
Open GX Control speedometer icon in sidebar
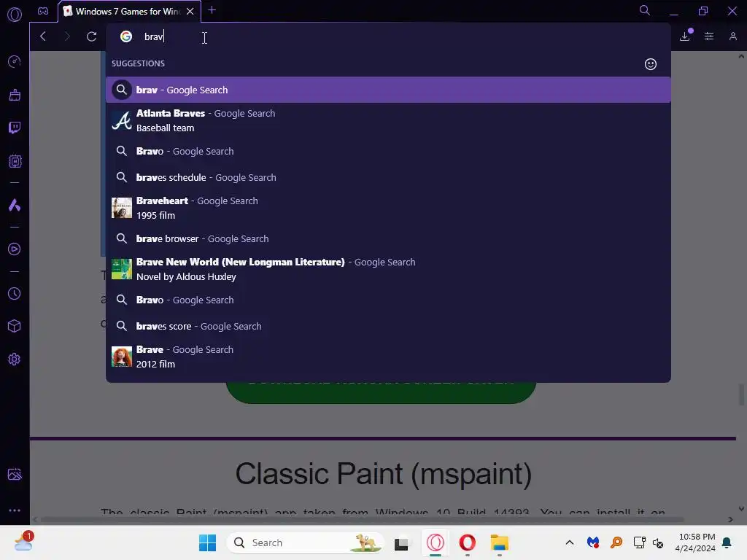(x=15, y=61)
